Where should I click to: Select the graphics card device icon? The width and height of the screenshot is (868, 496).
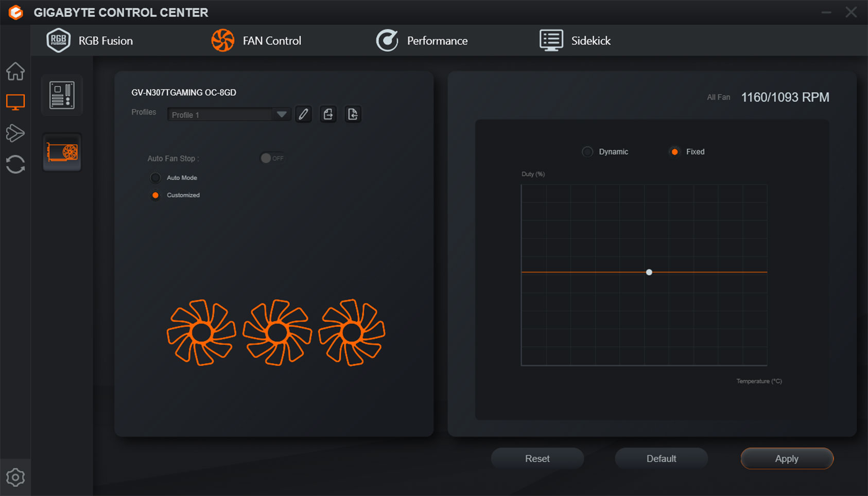click(x=61, y=152)
